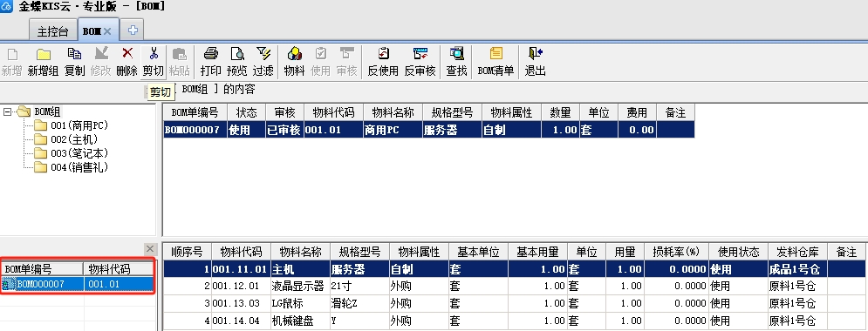
Task: Click the 状态 column header
Action: point(246,112)
